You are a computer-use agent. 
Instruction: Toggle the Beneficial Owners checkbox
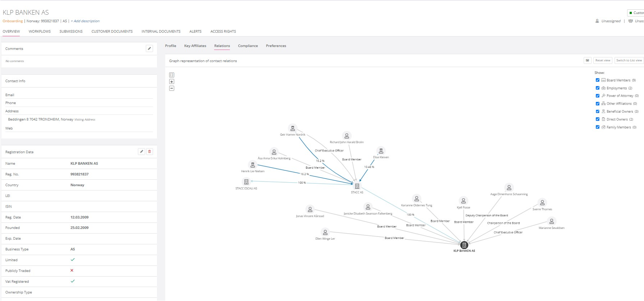click(x=598, y=111)
